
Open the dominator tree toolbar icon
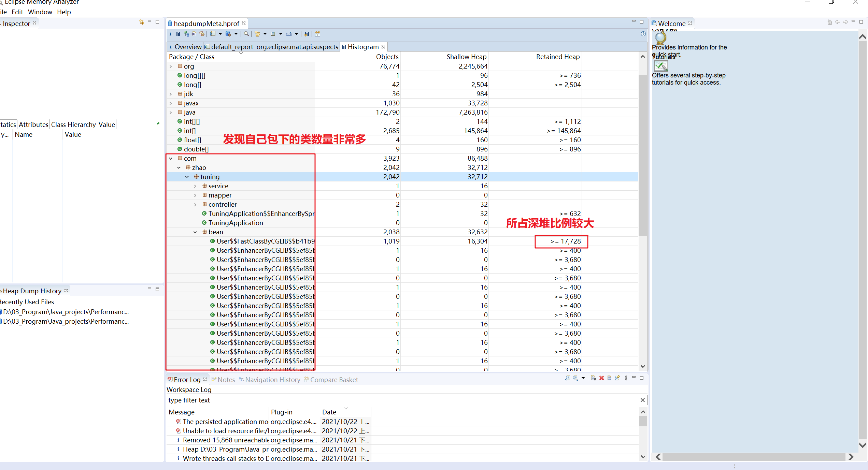point(186,34)
